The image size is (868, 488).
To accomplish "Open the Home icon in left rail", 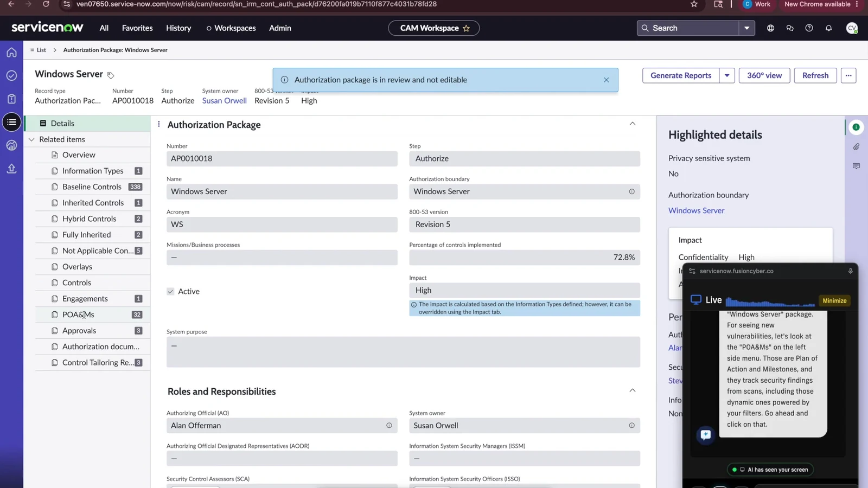I will (11, 53).
